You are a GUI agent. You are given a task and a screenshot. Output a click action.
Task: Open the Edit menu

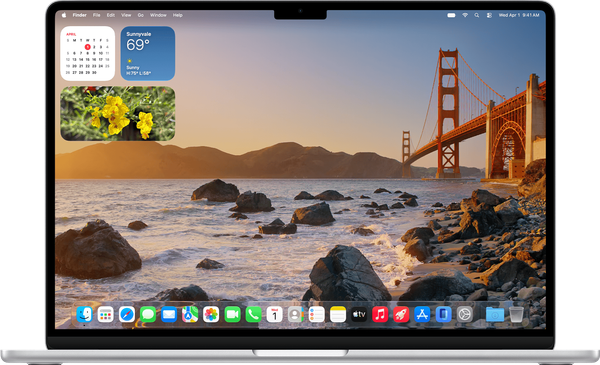coord(111,15)
